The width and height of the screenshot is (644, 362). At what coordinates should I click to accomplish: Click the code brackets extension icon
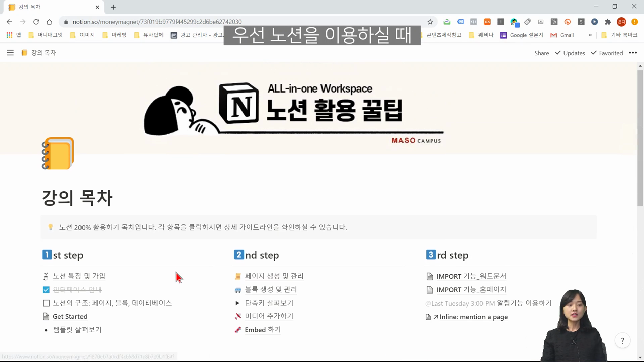[473, 22]
